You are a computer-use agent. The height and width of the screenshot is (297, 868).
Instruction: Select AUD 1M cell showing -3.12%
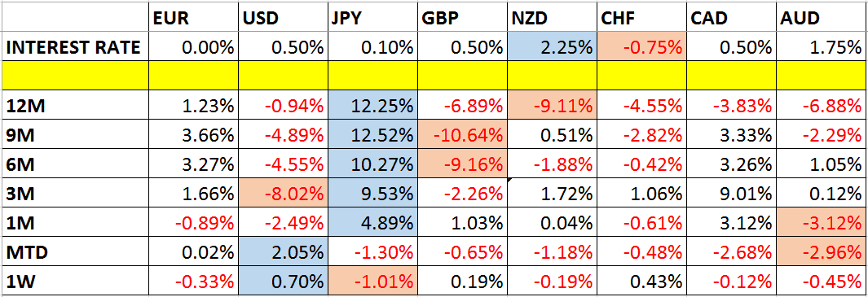tap(821, 221)
